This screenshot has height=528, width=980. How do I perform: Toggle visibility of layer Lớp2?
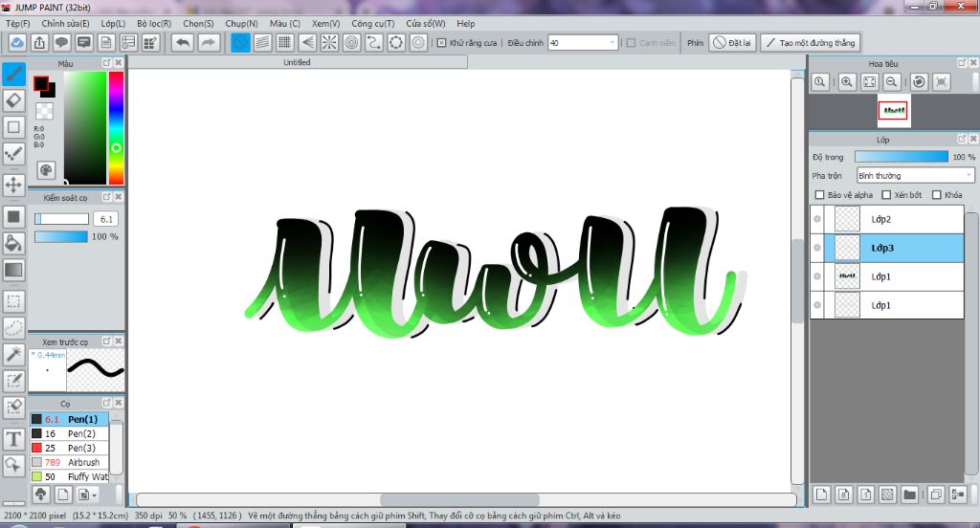pyautogui.click(x=817, y=219)
